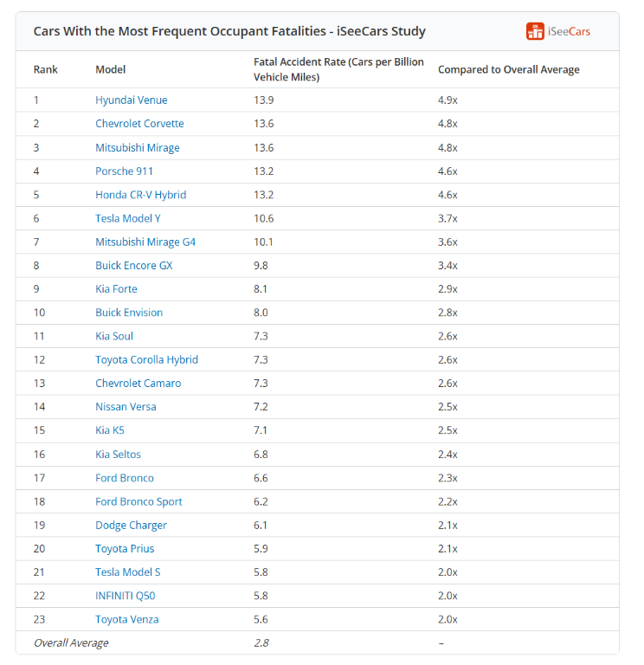Open the Buick Encore GX link
This screenshot has height=665, width=644.
point(134,266)
